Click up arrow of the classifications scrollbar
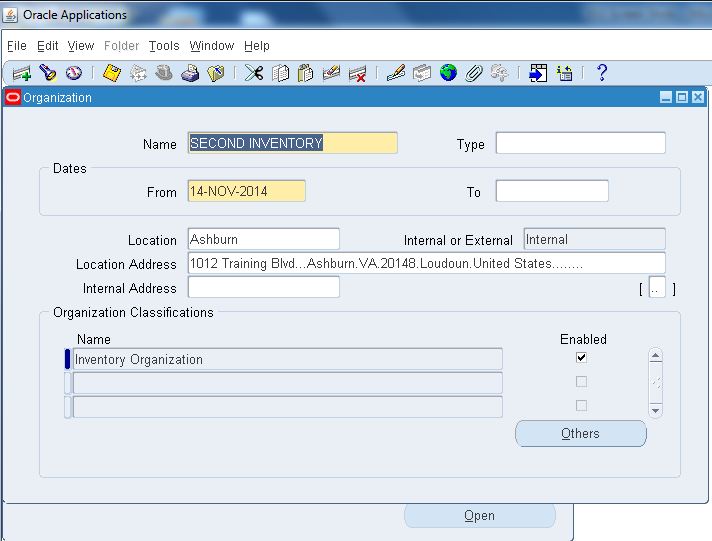712x541 pixels. [x=655, y=355]
